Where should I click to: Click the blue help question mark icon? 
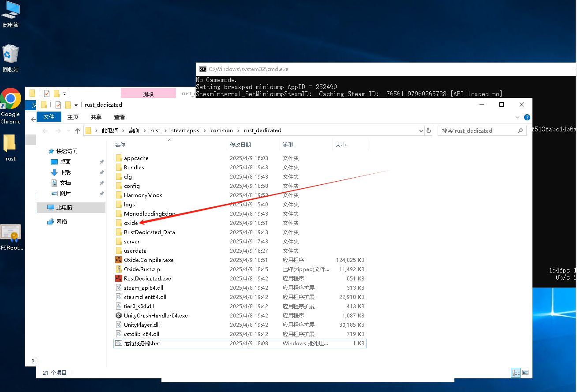click(x=527, y=117)
